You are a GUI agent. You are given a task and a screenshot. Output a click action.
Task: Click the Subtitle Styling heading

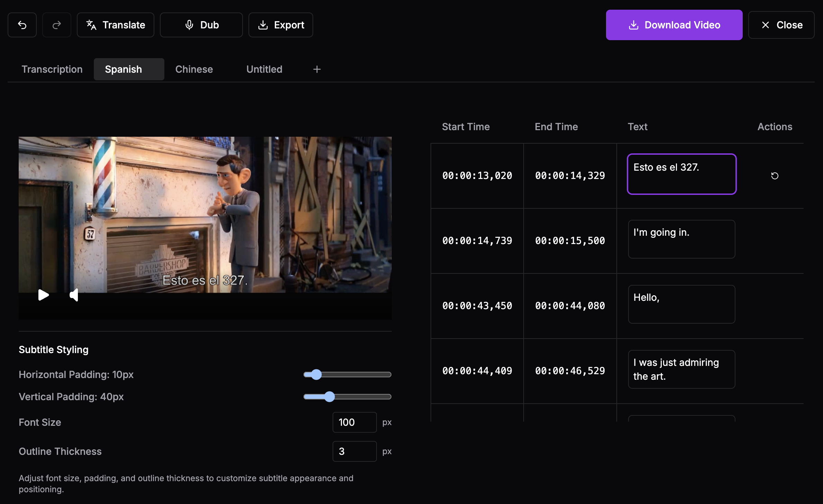pyautogui.click(x=54, y=350)
